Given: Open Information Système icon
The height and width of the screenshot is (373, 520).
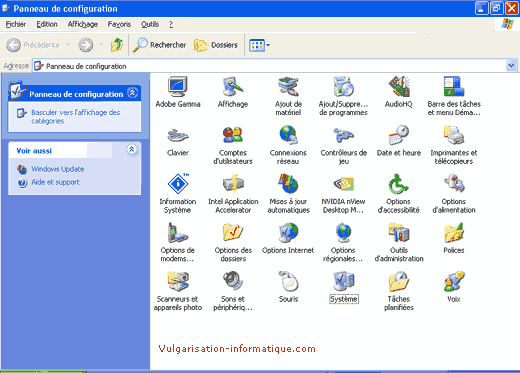Looking at the screenshot, I should pyautogui.click(x=178, y=184).
